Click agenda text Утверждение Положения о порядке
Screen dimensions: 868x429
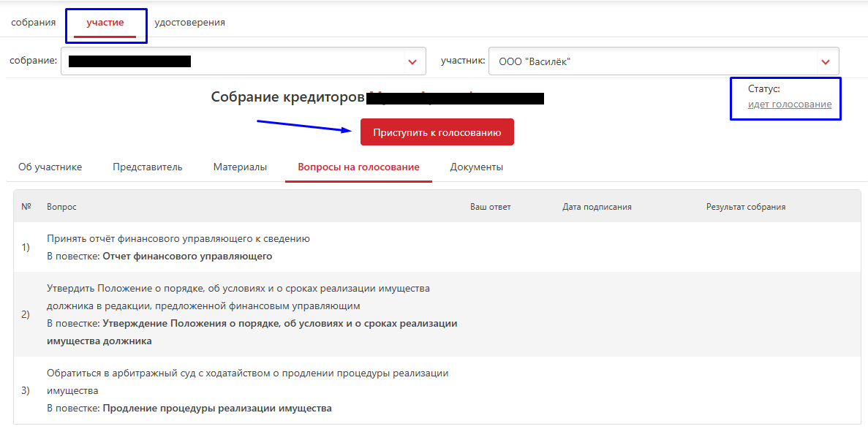(x=252, y=332)
